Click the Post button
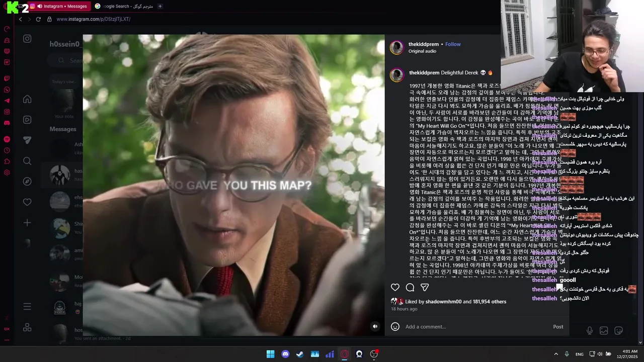The width and height of the screenshot is (644, 362). pyautogui.click(x=558, y=327)
